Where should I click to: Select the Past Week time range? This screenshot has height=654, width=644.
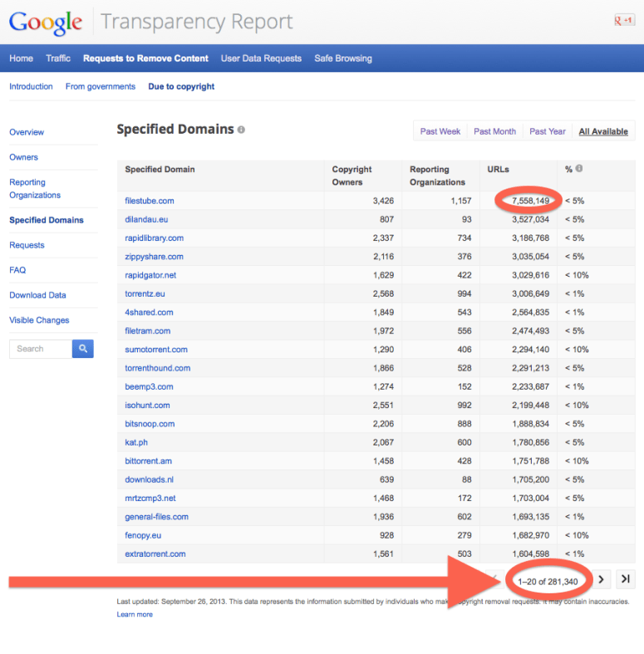pyautogui.click(x=440, y=131)
